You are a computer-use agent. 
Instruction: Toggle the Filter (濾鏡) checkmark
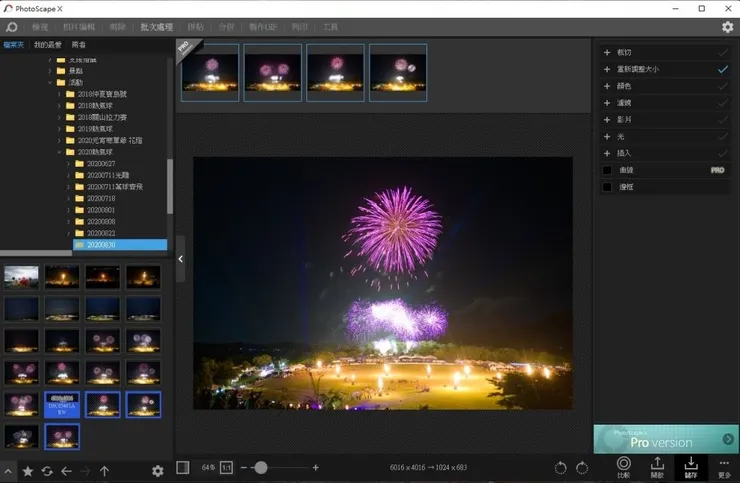tap(722, 103)
